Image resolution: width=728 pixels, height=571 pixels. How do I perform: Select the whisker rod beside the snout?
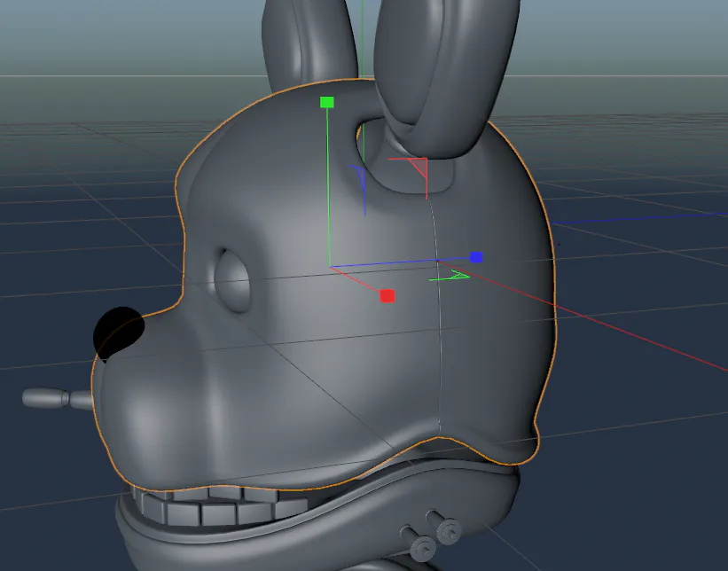[57, 398]
